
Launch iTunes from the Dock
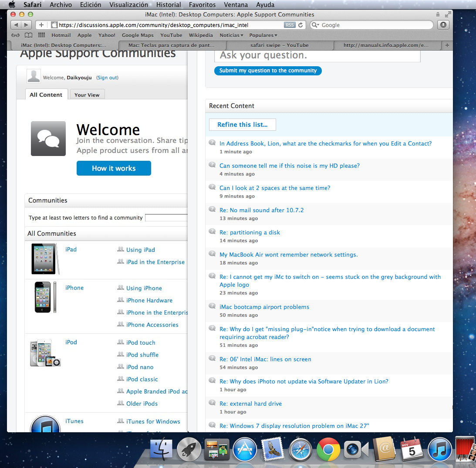(x=439, y=450)
